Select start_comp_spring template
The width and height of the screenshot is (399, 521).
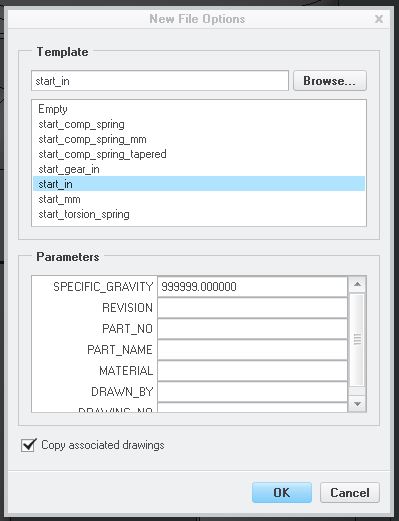(199, 124)
